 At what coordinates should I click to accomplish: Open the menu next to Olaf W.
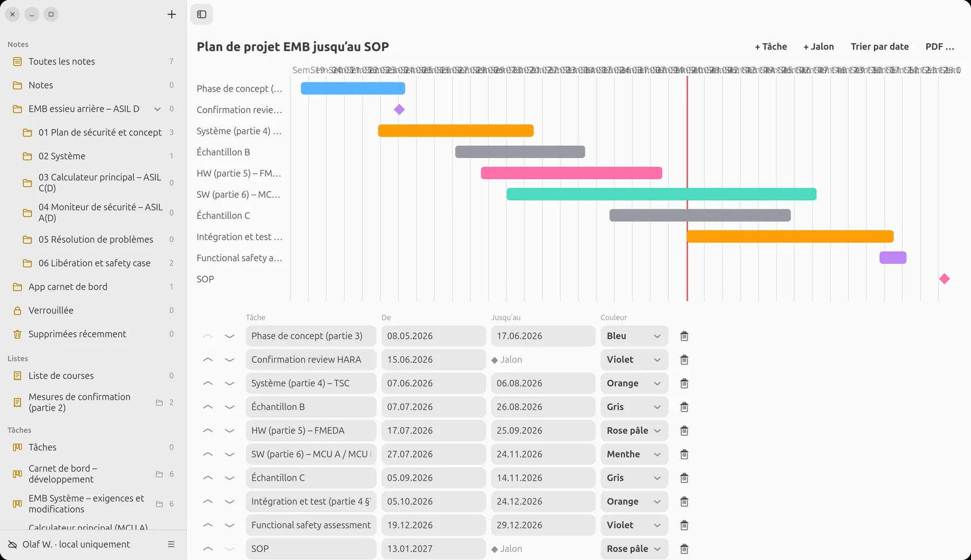(171, 544)
